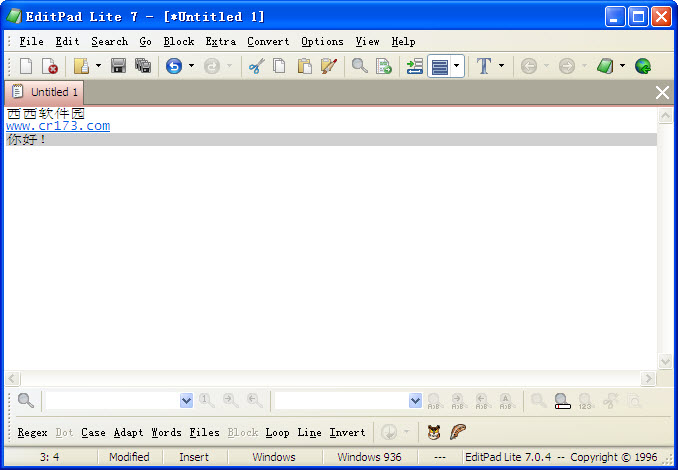Click the Paste clipboard icon
678x470 pixels.
305,66
